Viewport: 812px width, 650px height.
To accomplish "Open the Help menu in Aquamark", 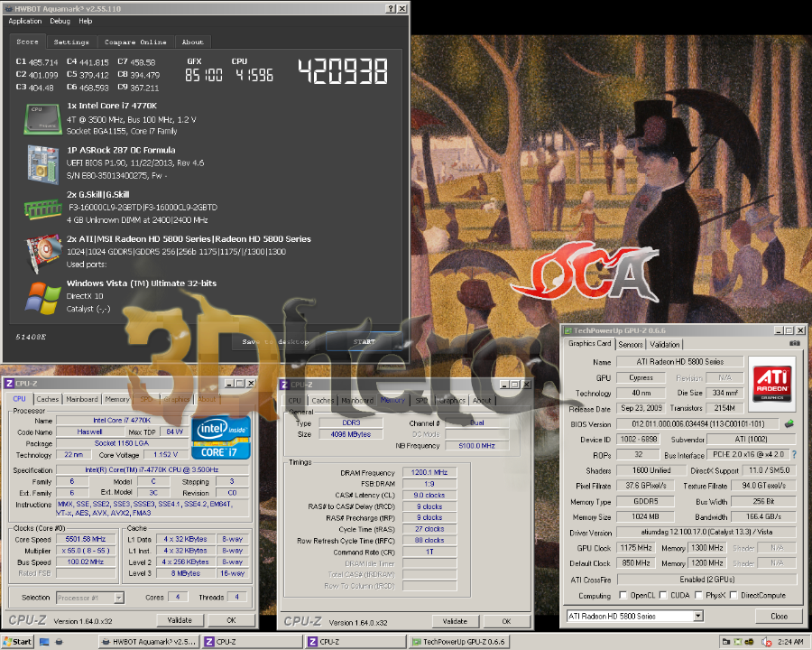I will 86,22.
